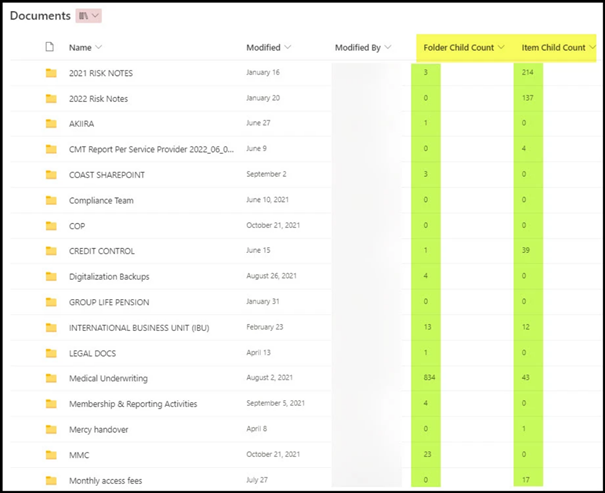The width and height of the screenshot is (605, 493).
Task: Click the MMC folder icon
Action: tap(51, 455)
